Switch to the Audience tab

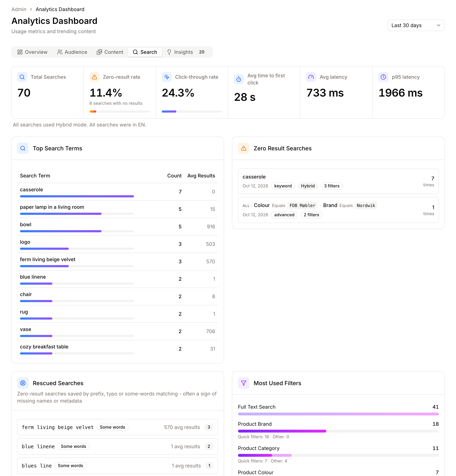(x=72, y=52)
